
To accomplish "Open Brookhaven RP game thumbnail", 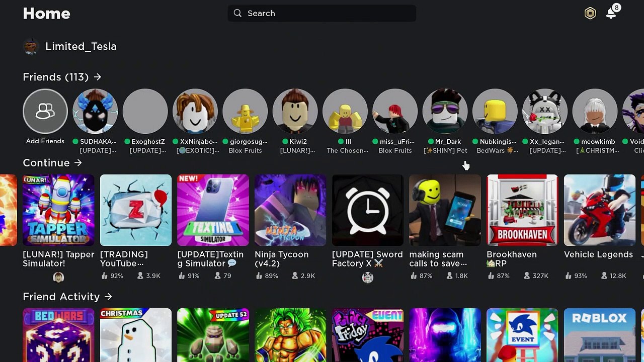I will click(x=522, y=210).
